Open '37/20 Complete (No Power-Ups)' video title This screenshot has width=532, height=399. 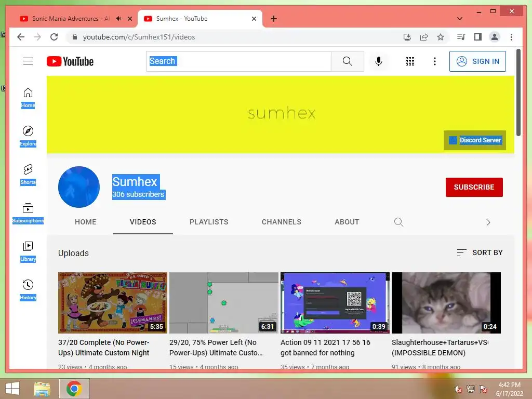click(104, 348)
